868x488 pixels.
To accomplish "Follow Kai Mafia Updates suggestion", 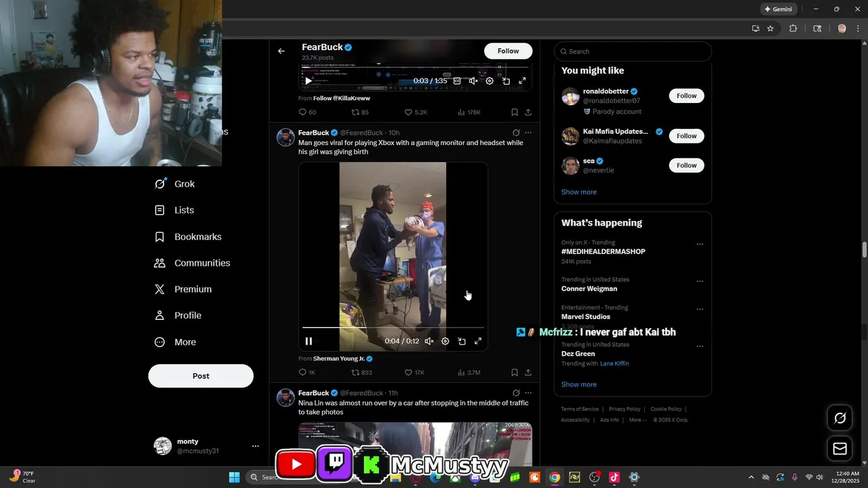I will click(x=686, y=136).
